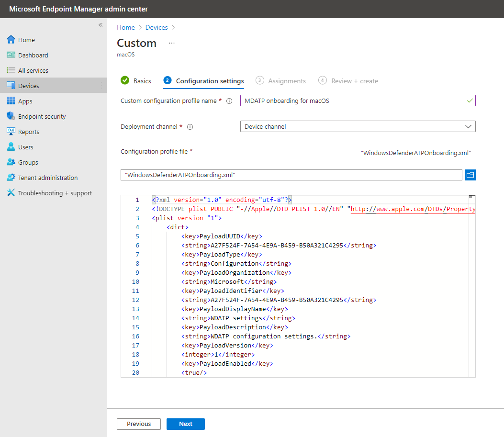
Task: Click the Tenant administration gear icon
Action: click(x=11, y=178)
